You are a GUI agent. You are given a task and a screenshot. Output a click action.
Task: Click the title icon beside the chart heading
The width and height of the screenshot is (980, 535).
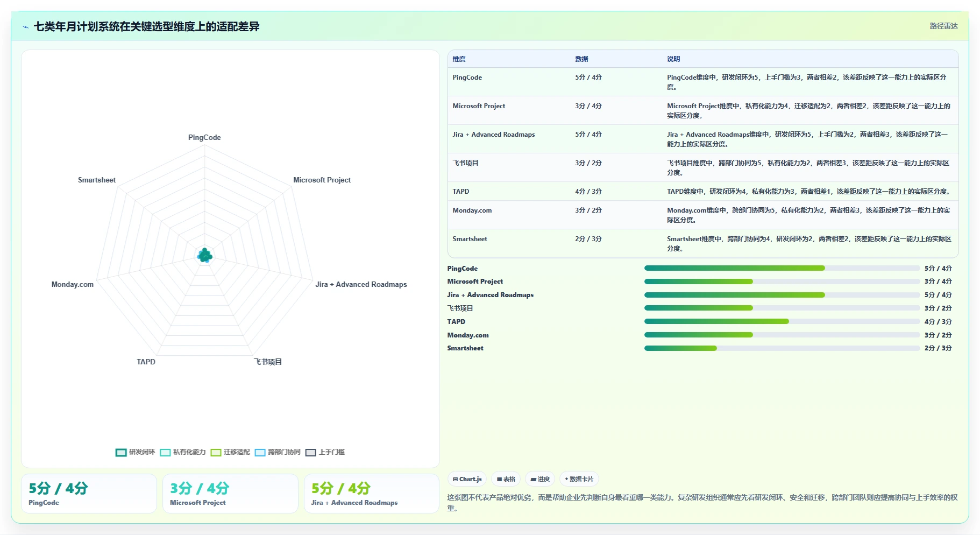click(26, 27)
